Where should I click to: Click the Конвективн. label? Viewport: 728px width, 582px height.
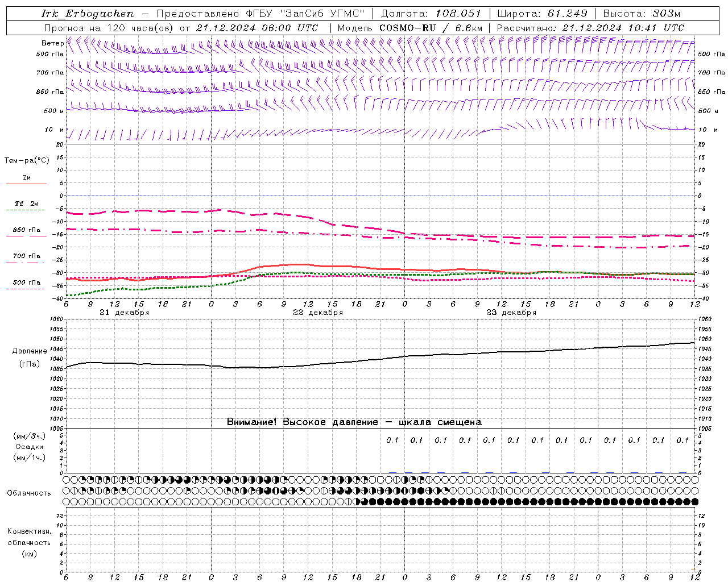[x=30, y=531]
